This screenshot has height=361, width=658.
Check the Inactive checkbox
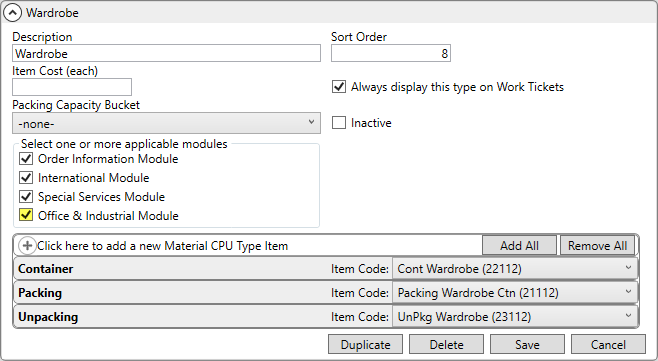339,123
